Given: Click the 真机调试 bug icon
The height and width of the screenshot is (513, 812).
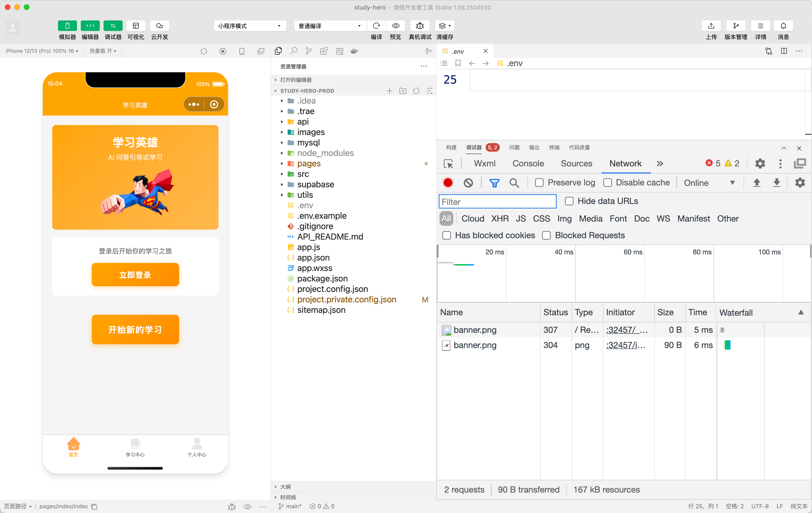Looking at the screenshot, I should (420, 26).
